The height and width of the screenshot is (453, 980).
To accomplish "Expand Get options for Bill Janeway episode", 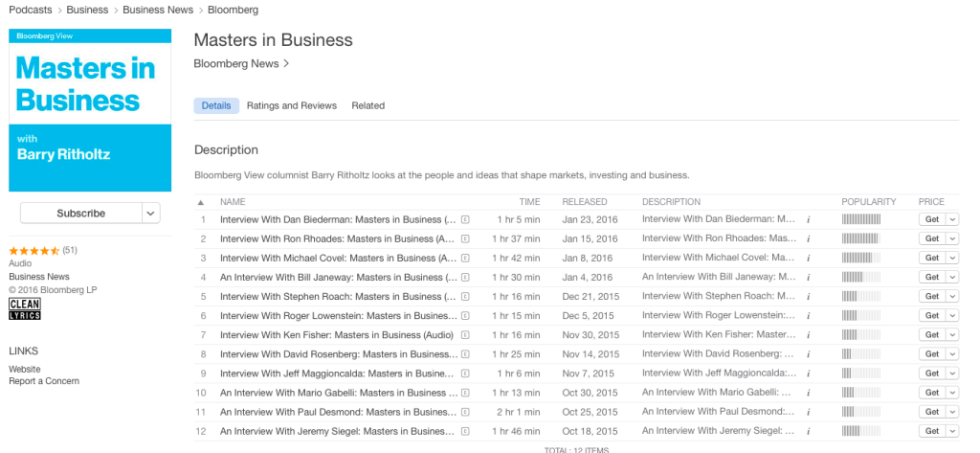I will 952,277.
